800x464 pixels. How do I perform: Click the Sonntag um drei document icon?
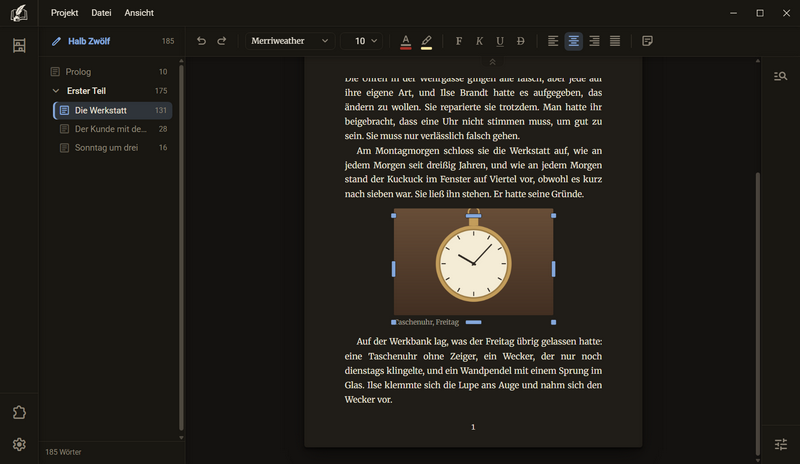click(64, 148)
